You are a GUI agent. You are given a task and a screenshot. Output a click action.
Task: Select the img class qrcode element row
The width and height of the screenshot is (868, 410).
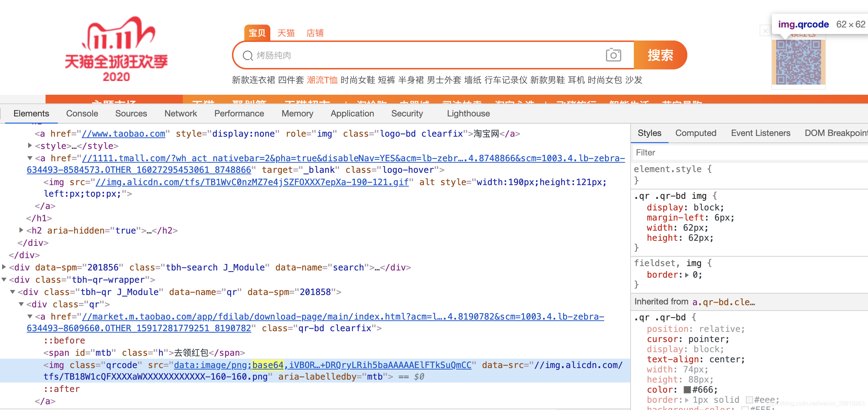coord(315,371)
